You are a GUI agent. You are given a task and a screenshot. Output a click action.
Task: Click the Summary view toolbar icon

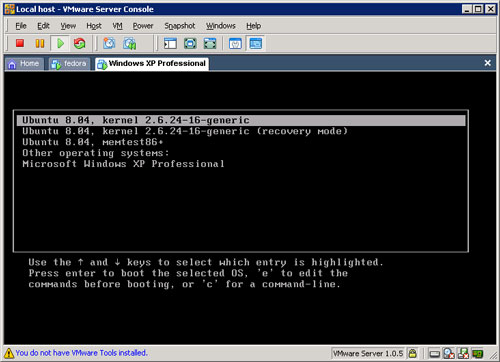[x=235, y=43]
